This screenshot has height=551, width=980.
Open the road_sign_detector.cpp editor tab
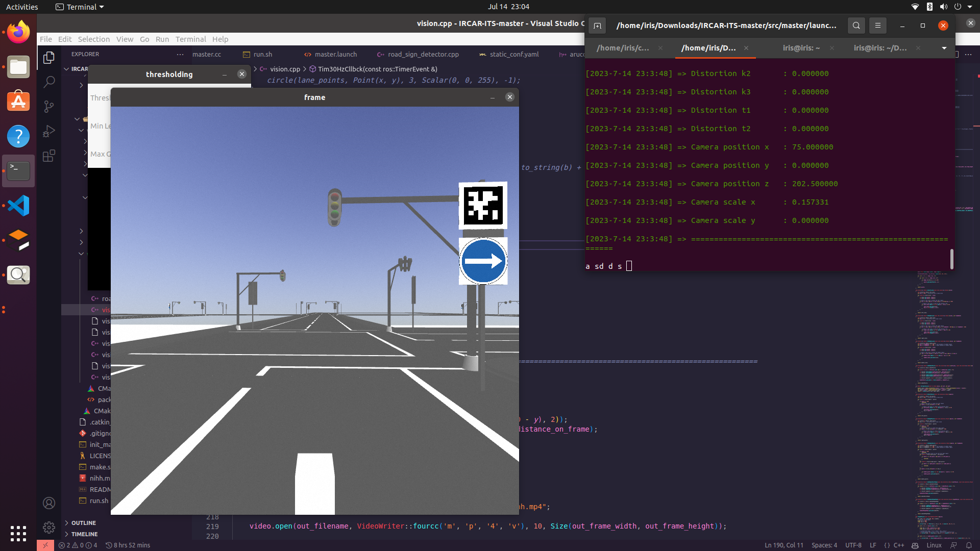pyautogui.click(x=423, y=54)
